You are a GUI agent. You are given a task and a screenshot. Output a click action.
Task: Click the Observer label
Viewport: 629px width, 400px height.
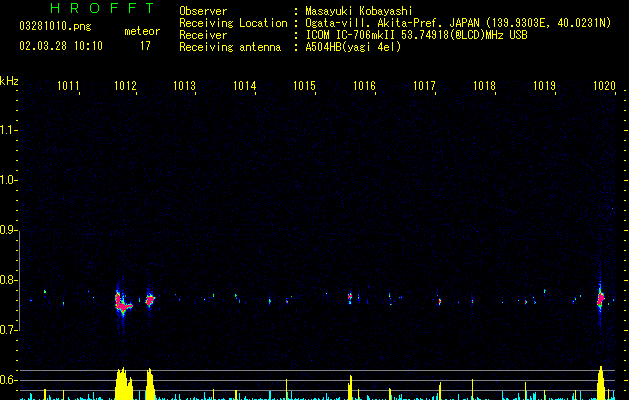[x=203, y=11]
